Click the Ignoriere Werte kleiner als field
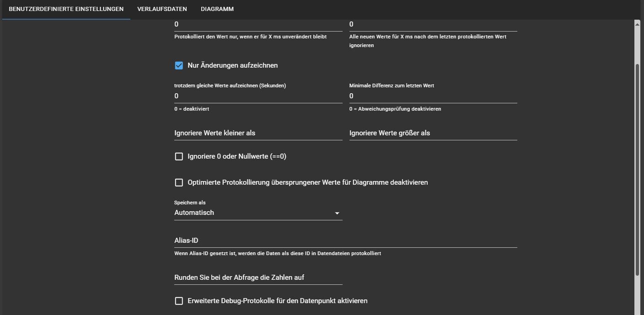Screen dimensions: 644x315 tap(258, 133)
